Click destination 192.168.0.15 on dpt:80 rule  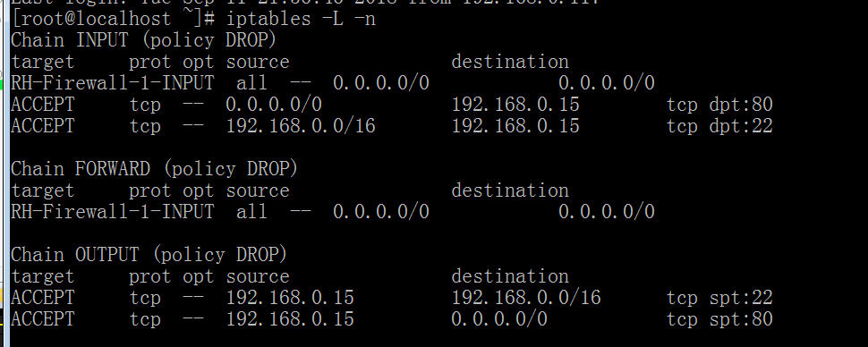tap(515, 105)
